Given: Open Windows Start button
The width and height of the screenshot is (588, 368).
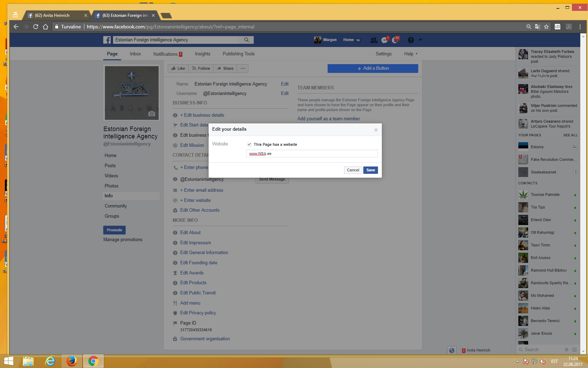Looking at the screenshot, I should point(8,361).
